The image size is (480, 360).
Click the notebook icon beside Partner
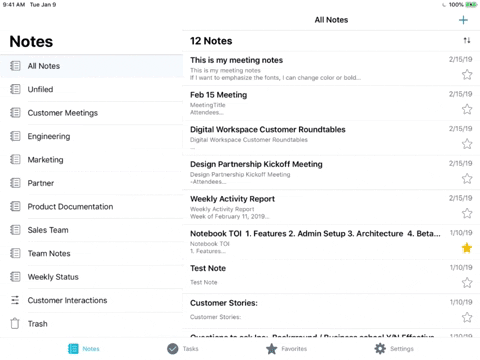[15, 183]
